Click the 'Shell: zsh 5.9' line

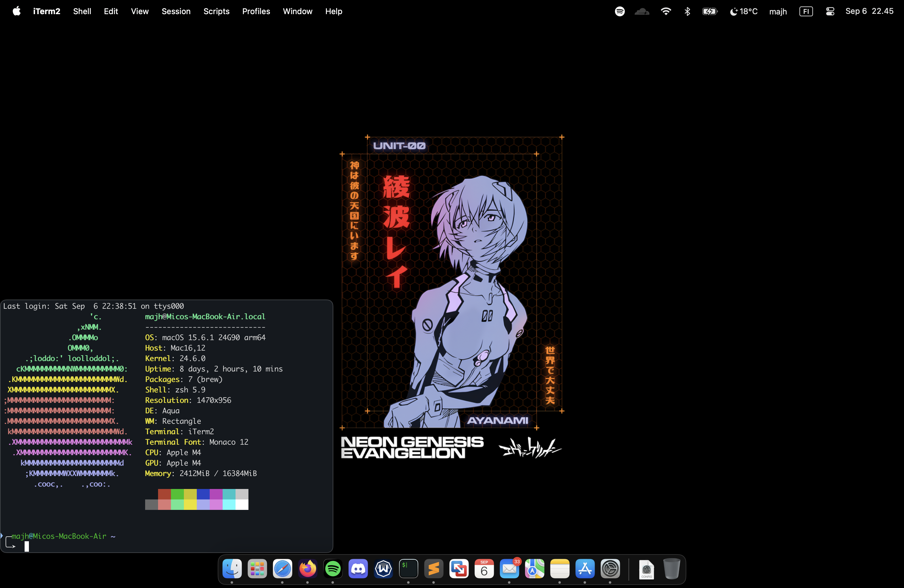175,390
